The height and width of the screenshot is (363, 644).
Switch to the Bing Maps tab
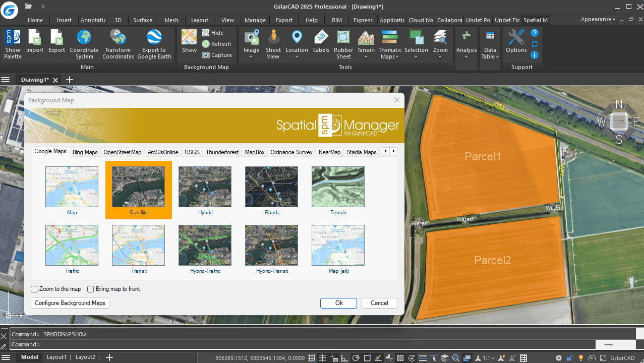[x=85, y=152]
